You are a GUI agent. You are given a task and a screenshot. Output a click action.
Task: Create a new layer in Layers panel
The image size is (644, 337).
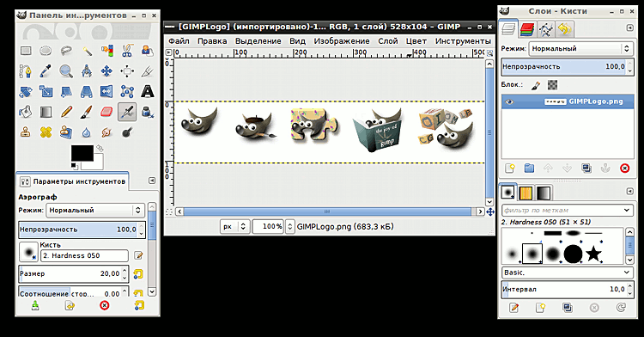(x=510, y=168)
